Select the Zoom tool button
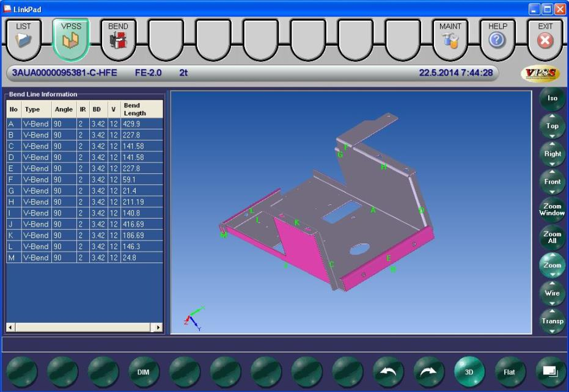 (x=552, y=265)
